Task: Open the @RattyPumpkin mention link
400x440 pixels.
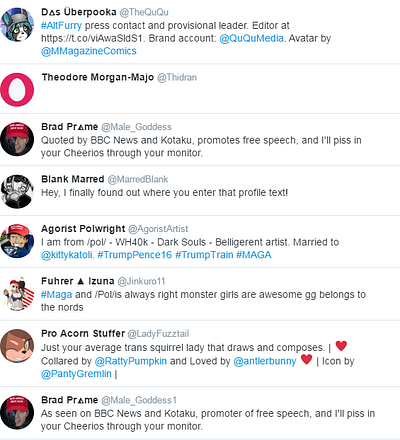Action: coord(131,361)
